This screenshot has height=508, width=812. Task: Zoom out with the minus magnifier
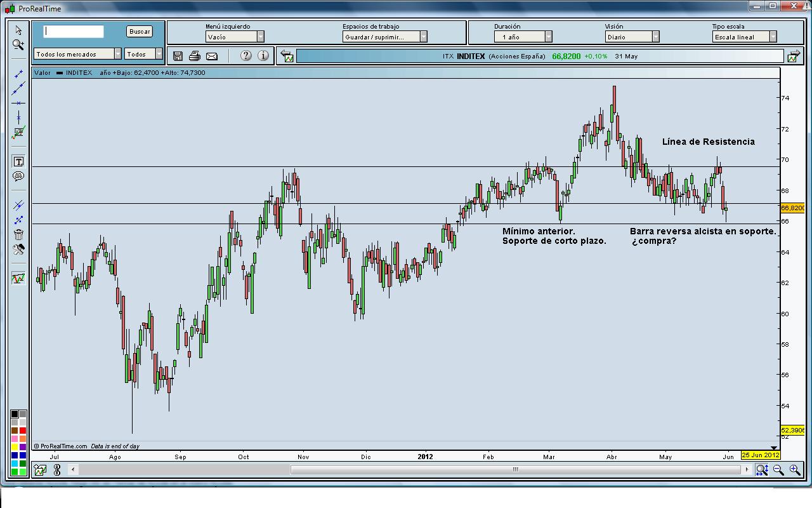tap(778, 470)
